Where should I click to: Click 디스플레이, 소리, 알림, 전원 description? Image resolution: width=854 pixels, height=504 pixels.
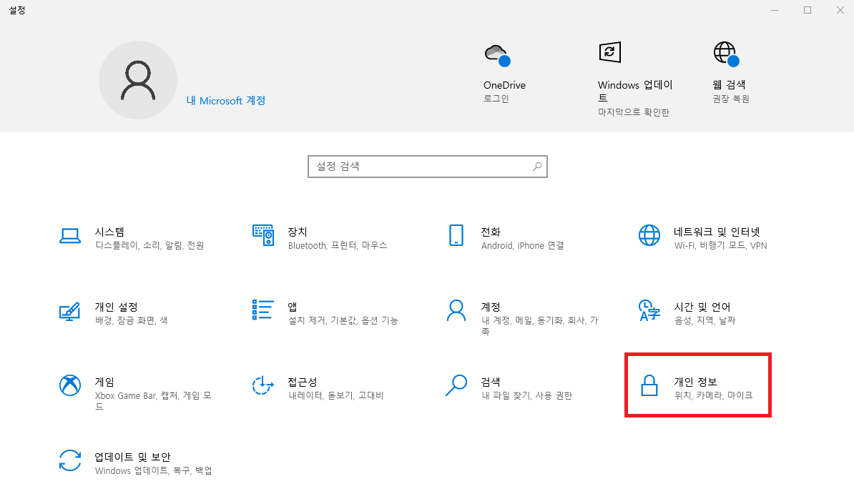pyautogui.click(x=149, y=245)
